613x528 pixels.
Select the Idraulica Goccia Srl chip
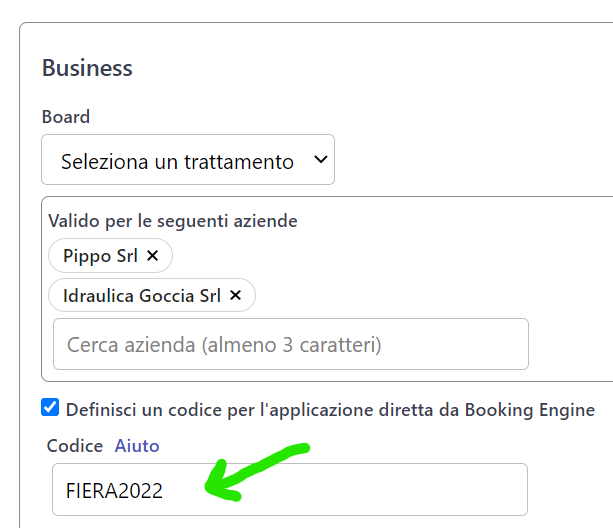pos(141,295)
